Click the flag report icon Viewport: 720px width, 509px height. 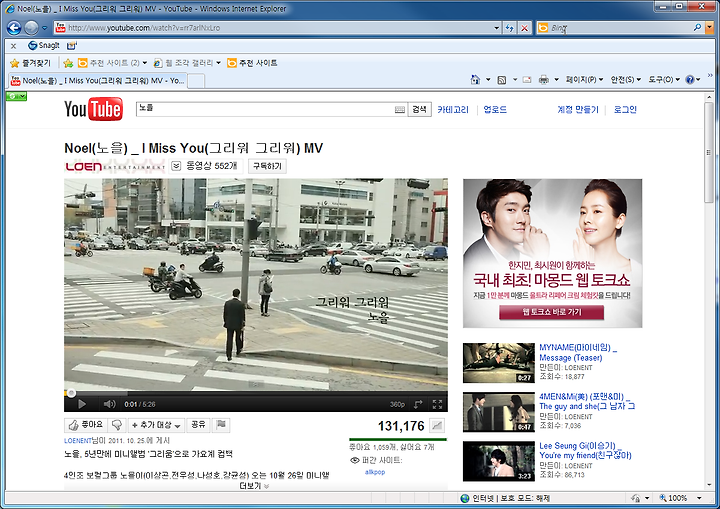[221, 425]
